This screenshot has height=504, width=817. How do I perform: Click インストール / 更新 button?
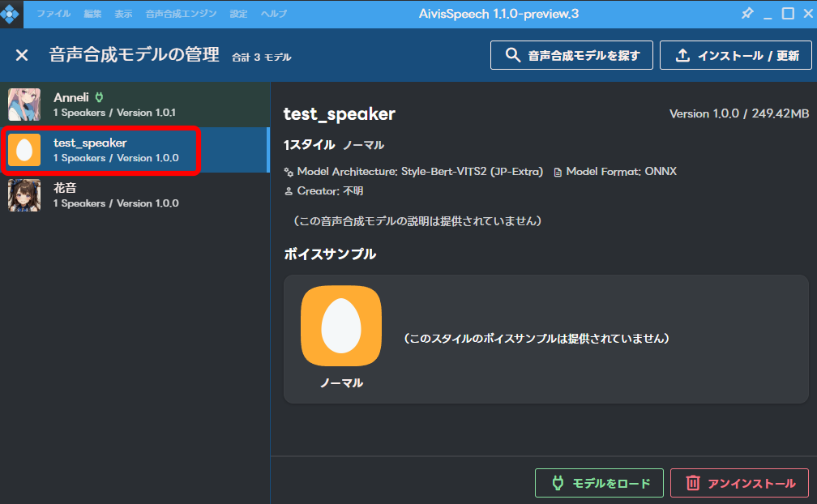click(736, 55)
